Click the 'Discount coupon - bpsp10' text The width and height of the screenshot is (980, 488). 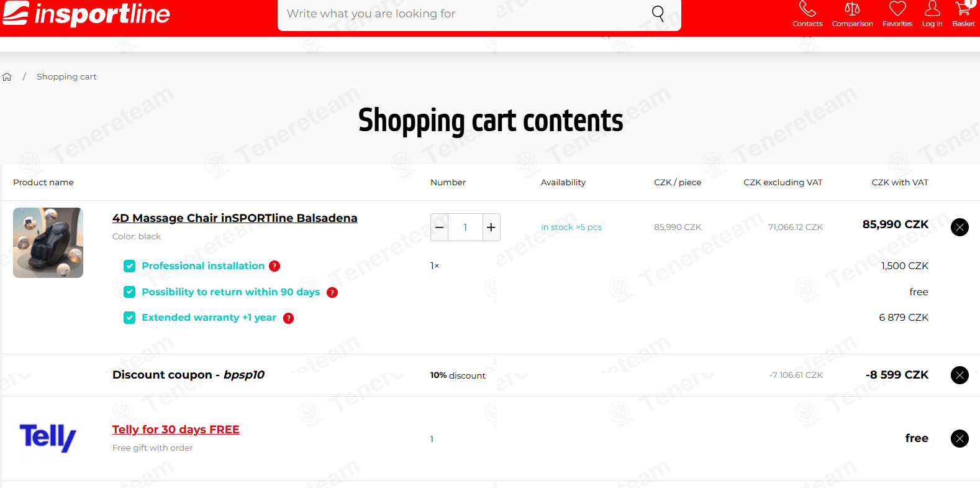click(x=188, y=375)
